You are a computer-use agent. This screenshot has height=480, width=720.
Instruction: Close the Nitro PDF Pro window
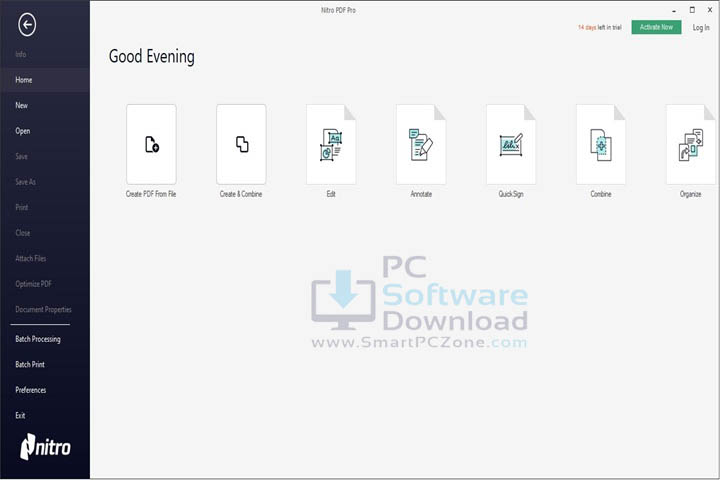[x=710, y=10]
